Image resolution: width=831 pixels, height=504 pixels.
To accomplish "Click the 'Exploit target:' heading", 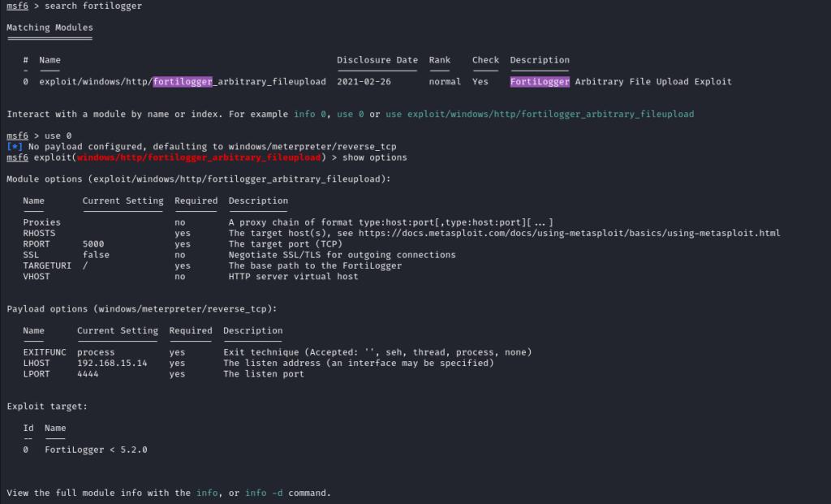I will click(47, 407).
